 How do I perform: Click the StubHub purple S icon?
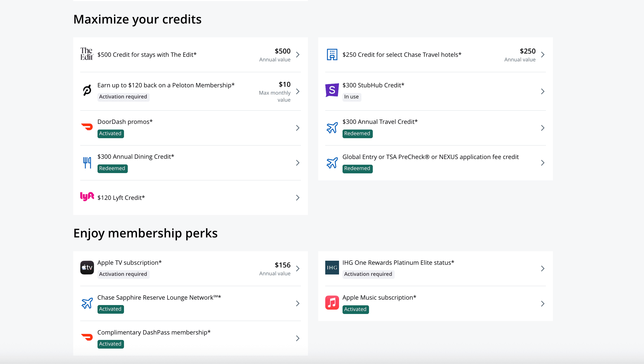332,90
